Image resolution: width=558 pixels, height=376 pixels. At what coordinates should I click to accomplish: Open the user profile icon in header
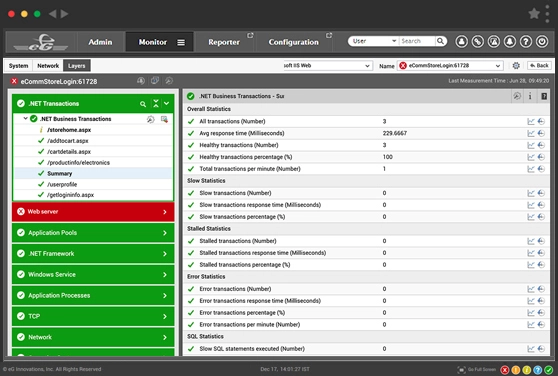click(x=462, y=42)
